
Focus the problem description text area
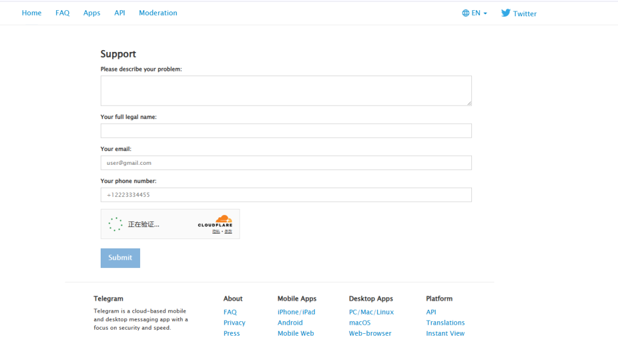click(285, 91)
